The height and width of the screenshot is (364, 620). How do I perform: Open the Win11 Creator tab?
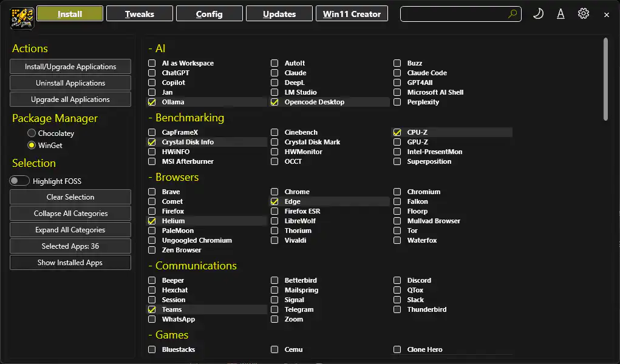[352, 14]
